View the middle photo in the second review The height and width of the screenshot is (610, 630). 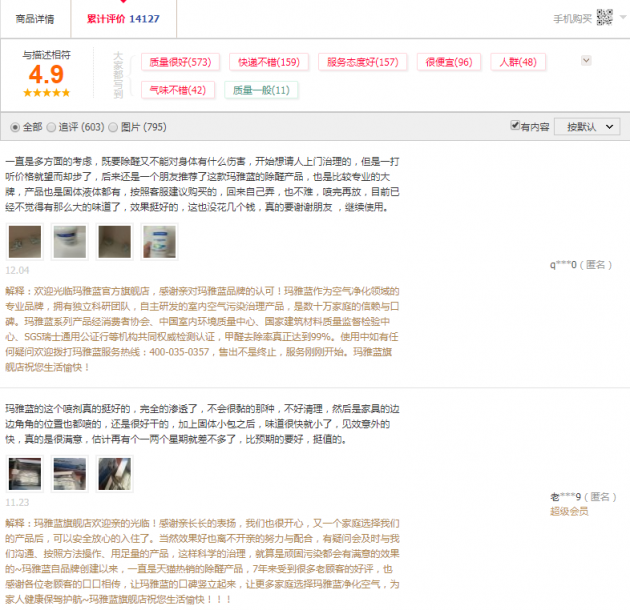68,473
